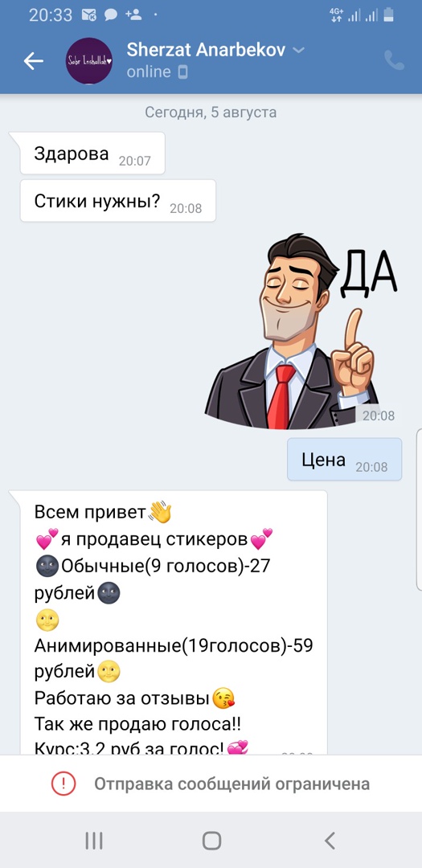Viewport: 422px width, 868px height.
Task: Select the sent "Цена" message bubble
Action: tap(345, 460)
